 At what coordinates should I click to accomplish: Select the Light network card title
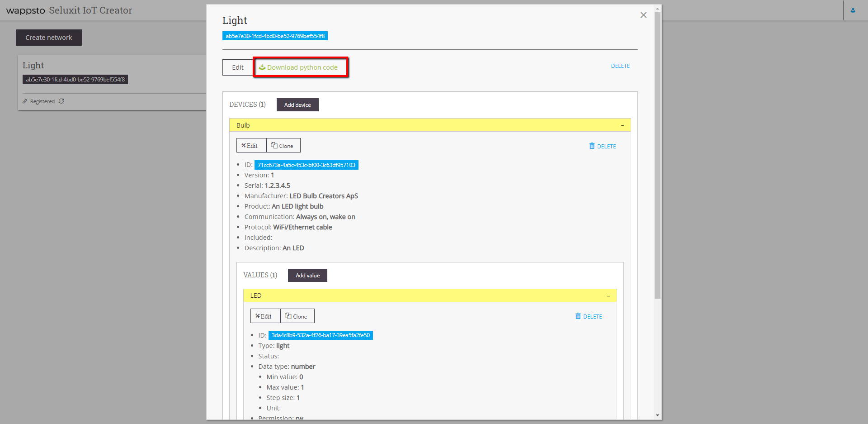33,66
